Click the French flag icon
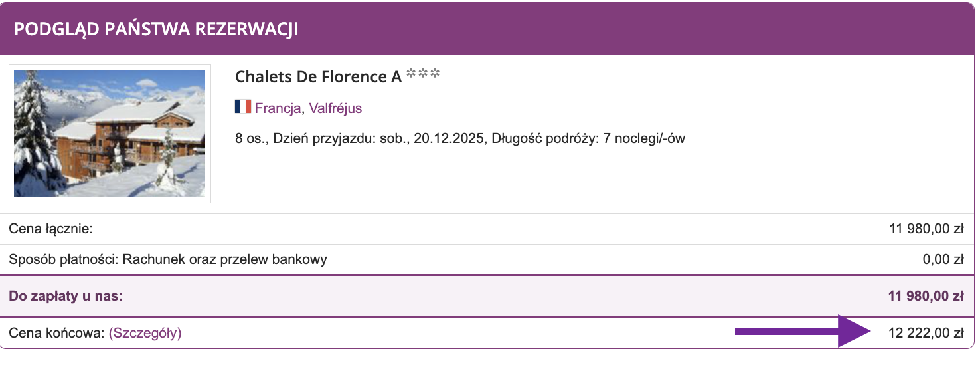The image size is (980, 367). pos(242,108)
